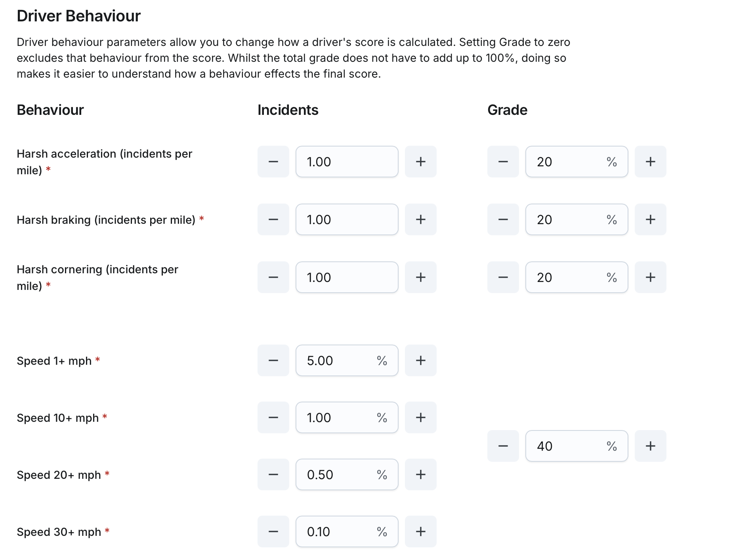Click Harsh acceleration incidents input field

[x=347, y=162]
